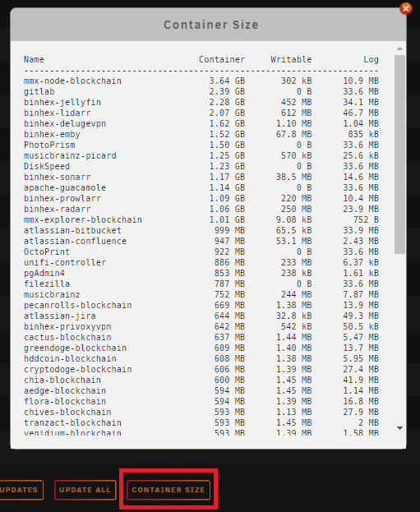The height and width of the screenshot is (512, 420).
Task: Click atlassian-bitbucket in the list
Action: (72, 231)
